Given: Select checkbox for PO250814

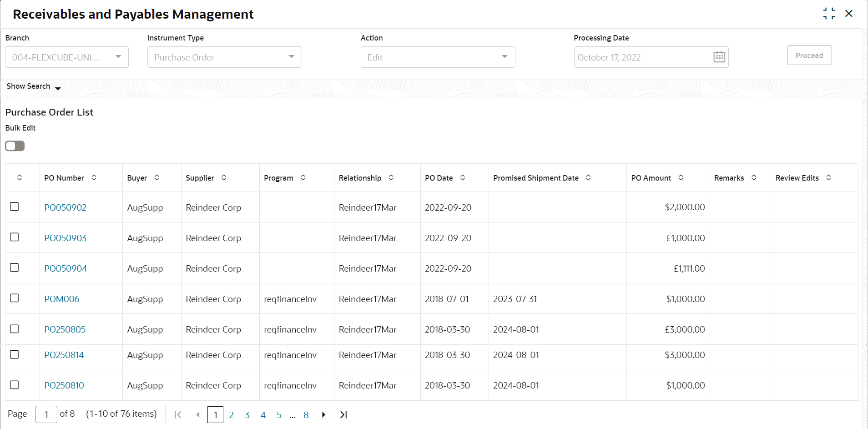Looking at the screenshot, I should pyautogui.click(x=15, y=354).
